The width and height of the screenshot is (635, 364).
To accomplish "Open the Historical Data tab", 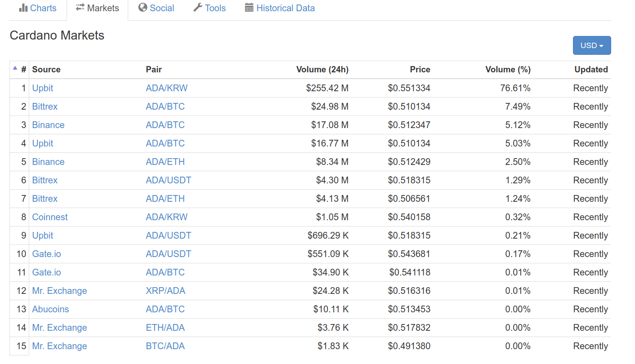I will (280, 8).
